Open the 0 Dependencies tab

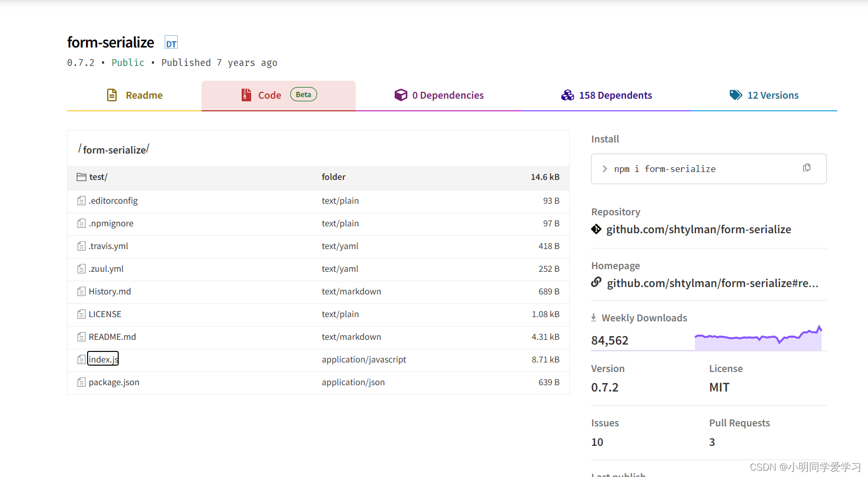click(x=439, y=96)
